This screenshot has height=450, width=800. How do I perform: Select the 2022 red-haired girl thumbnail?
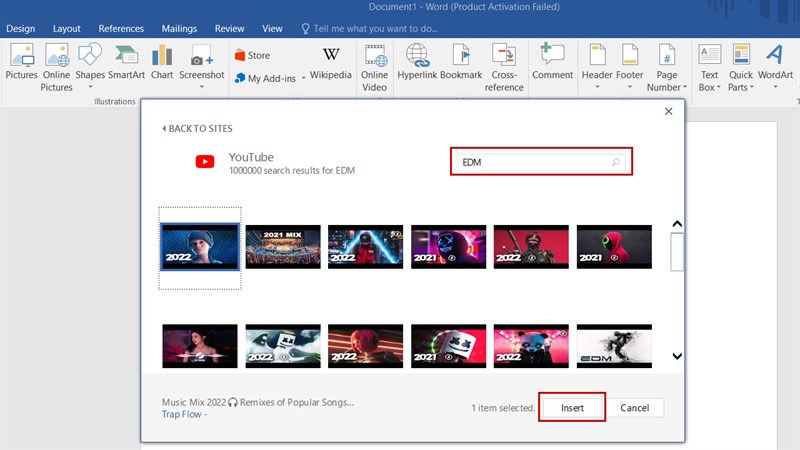pos(365,346)
